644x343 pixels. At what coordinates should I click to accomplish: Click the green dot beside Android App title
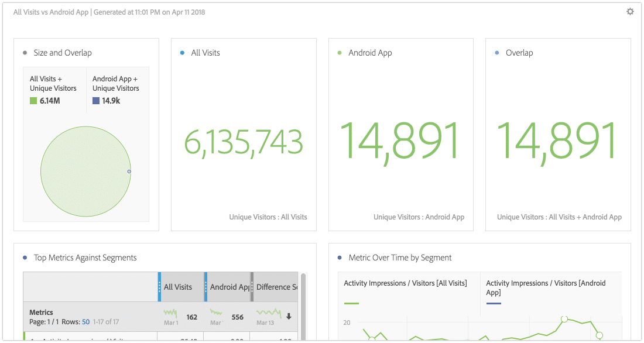(x=340, y=53)
